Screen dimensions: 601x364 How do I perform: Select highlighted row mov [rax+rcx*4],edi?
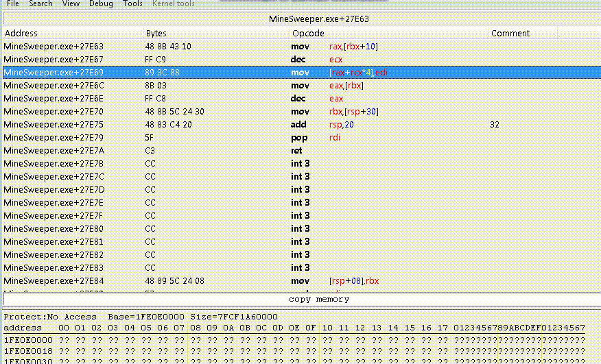(x=302, y=73)
